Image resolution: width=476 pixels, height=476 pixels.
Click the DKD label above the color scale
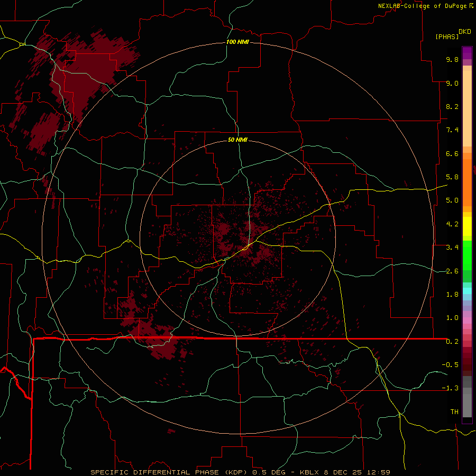coord(465,32)
